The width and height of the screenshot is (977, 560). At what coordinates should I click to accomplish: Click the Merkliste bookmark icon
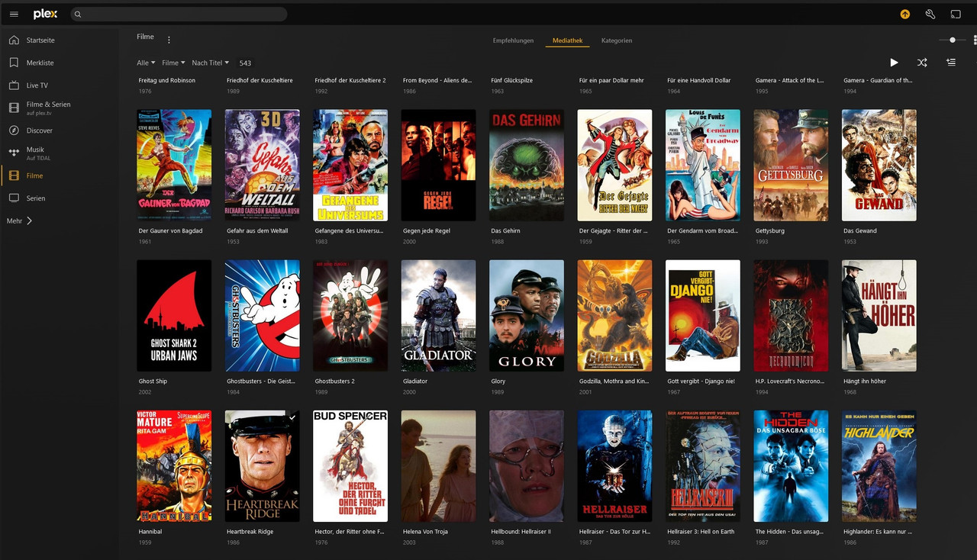coord(14,63)
